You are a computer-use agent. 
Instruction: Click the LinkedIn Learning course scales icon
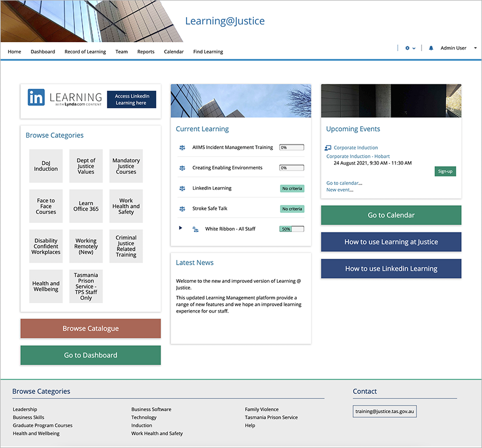182,188
